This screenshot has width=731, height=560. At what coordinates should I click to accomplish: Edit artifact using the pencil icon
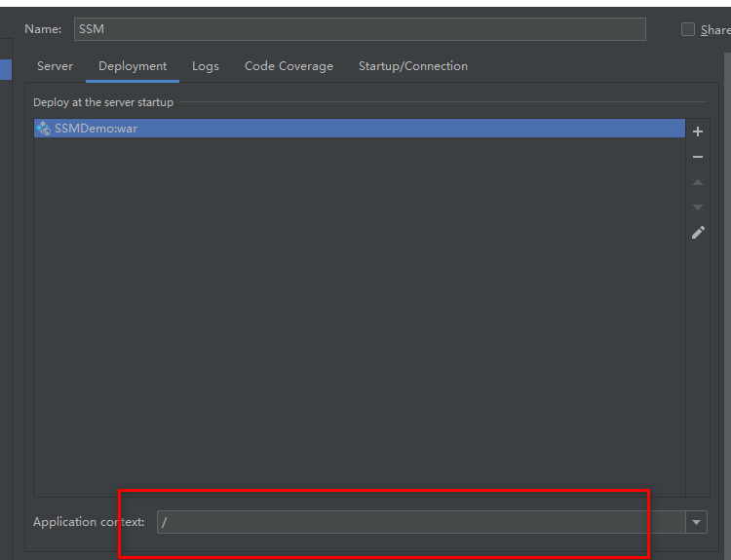click(698, 232)
